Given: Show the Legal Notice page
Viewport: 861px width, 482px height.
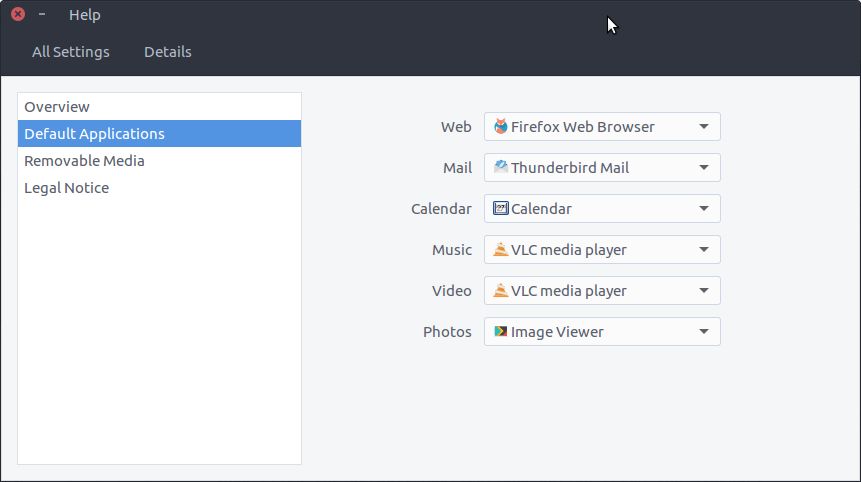Looking at the screenshot, I should 159,187.
